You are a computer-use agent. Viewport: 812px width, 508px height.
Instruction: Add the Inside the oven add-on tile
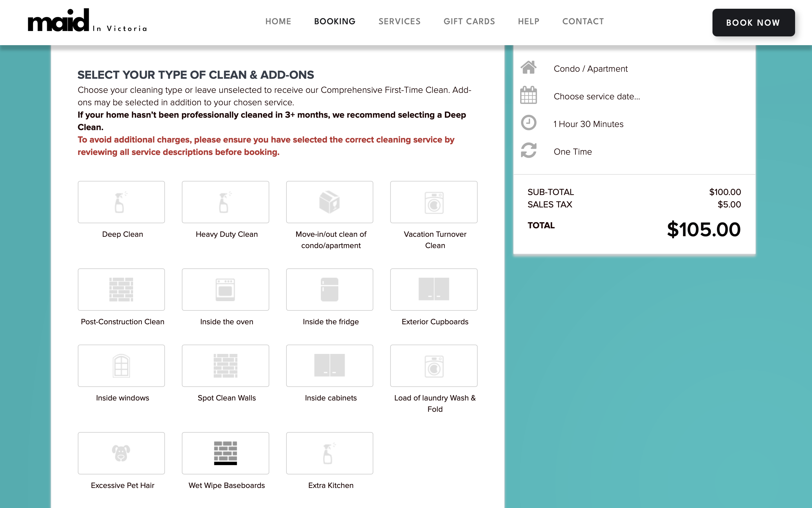(x=226, y=289)
